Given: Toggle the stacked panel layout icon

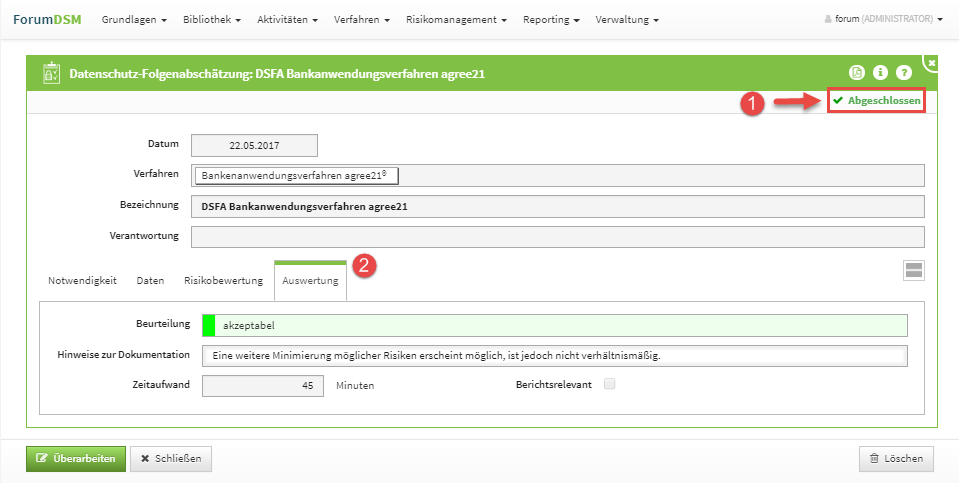Looking at the screenshot, I should (913, 270).
